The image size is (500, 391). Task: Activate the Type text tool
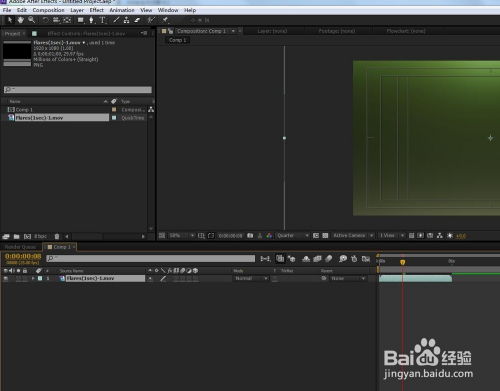pyautogui.click(x=103, y=20)
